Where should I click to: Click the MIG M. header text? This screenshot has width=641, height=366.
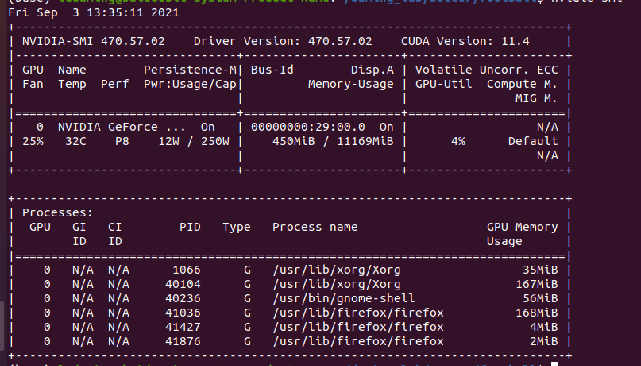tap(536, 99)
